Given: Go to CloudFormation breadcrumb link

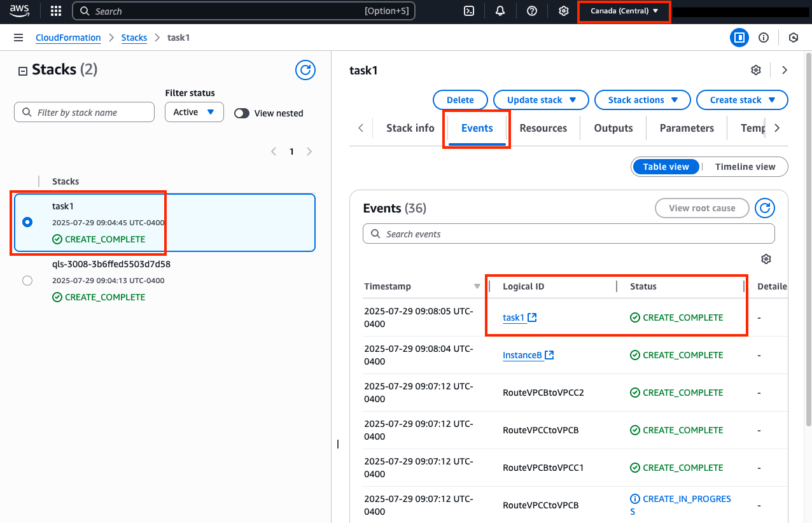Looking at the screenshot, I should 68,38.
